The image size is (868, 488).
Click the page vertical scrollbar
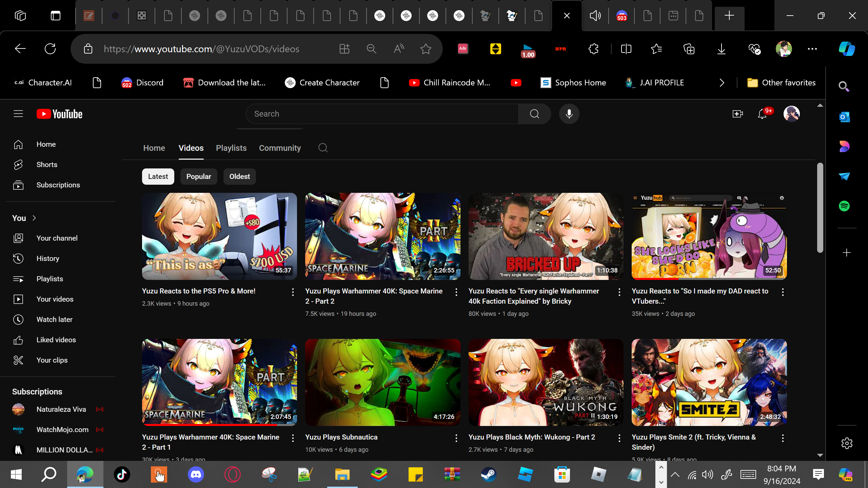coord(820,207)
